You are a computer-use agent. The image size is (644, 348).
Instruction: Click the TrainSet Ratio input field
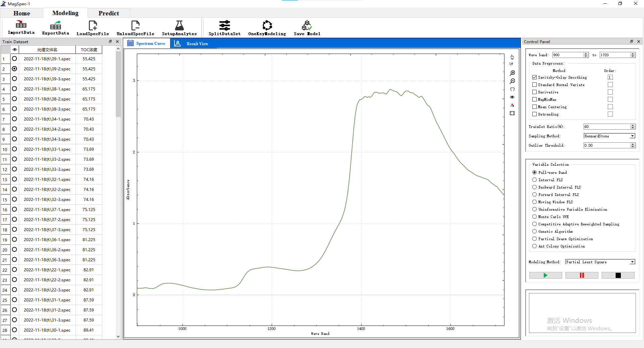(607, 127)
